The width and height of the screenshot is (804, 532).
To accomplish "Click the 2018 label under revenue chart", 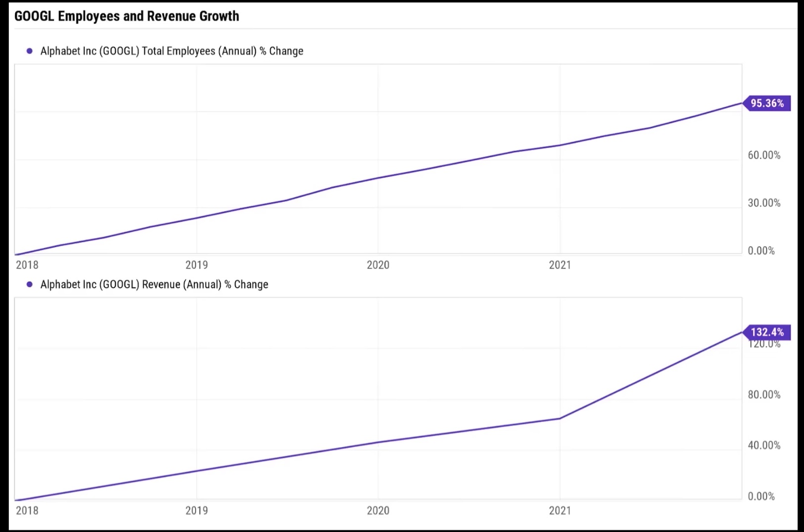I will 27,510.
